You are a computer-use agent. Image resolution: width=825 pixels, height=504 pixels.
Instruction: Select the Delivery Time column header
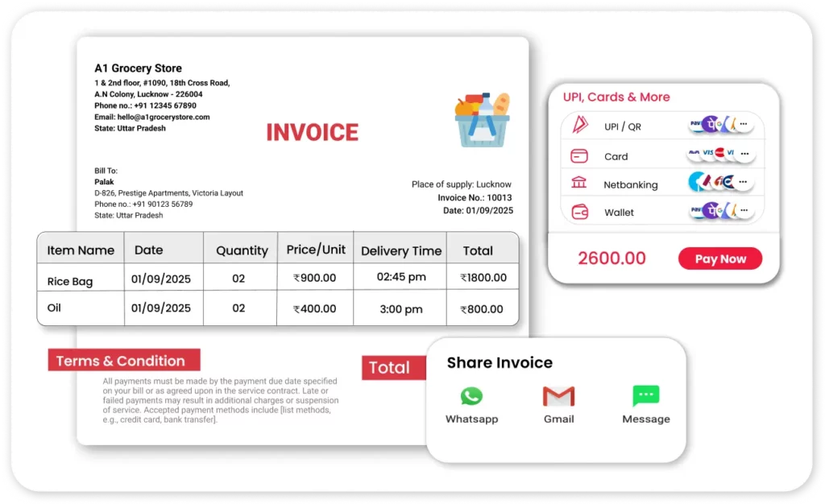coord(401,251)
